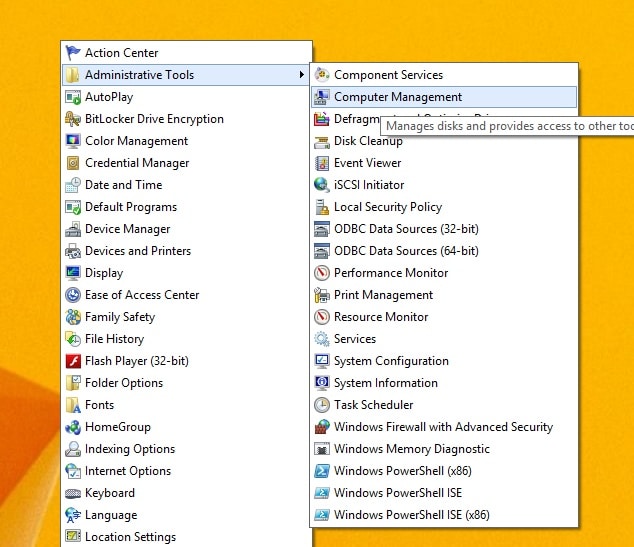Viewport: 634px width, 547px height.
Task: Select Display in Control Panel menu
Action: [x=187, y=272]
